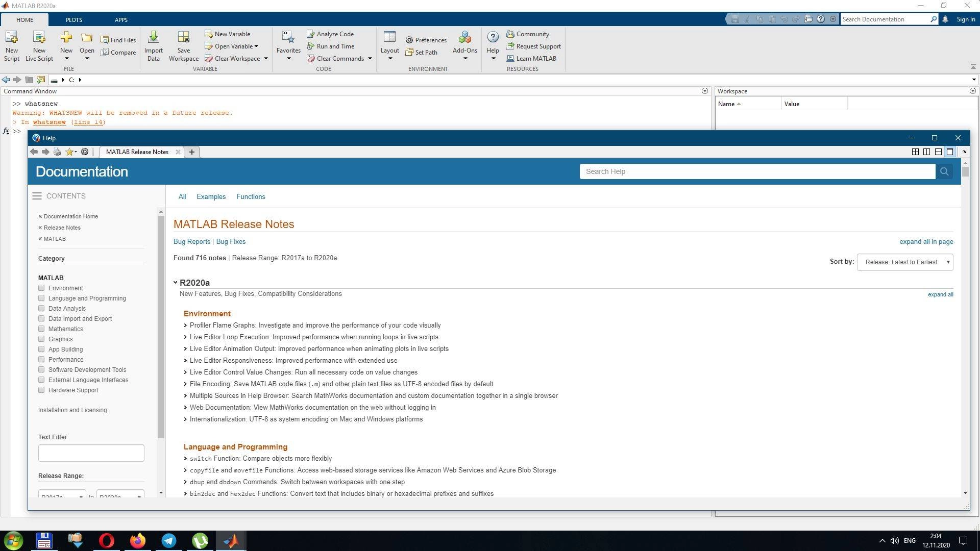Click Find Files in toolstrip
Screen dimensions: 980x551
click(118, 40)
